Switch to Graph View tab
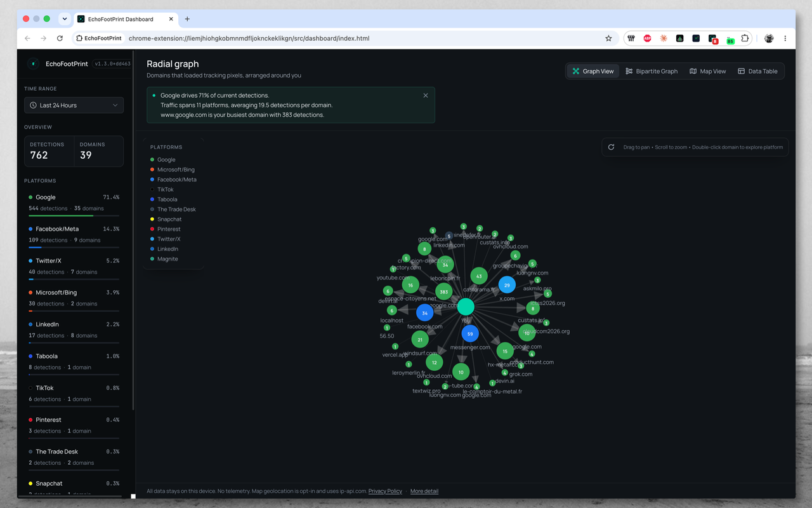The width and height of the screenshot is (812, 508). pyautogui.click(x=593, y=71)
